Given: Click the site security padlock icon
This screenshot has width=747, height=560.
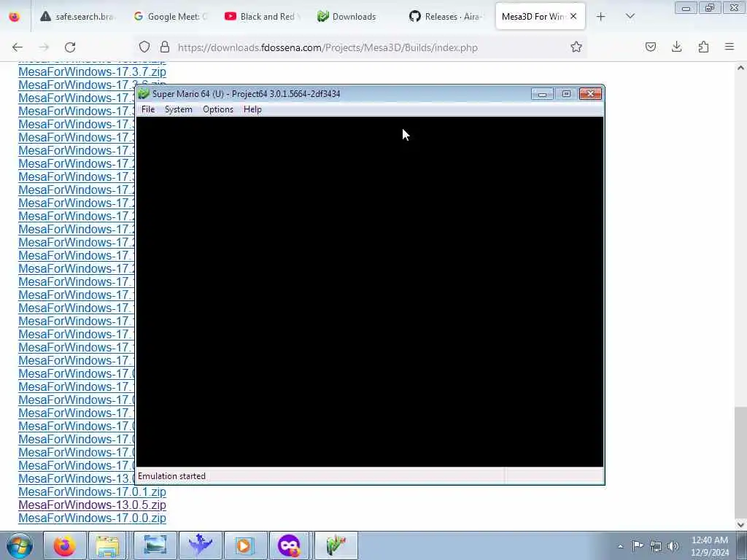Looking at the screenshot, I should click(165, 47).
